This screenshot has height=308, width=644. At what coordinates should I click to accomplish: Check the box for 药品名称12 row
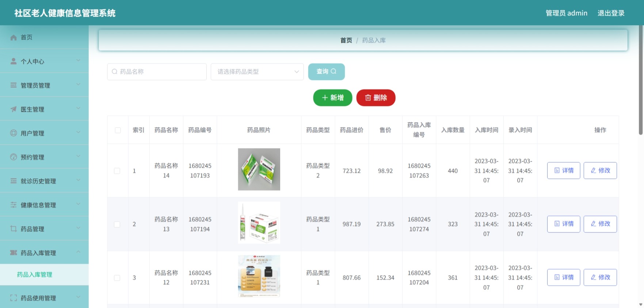pyautogui.click(x=117, y=278)
